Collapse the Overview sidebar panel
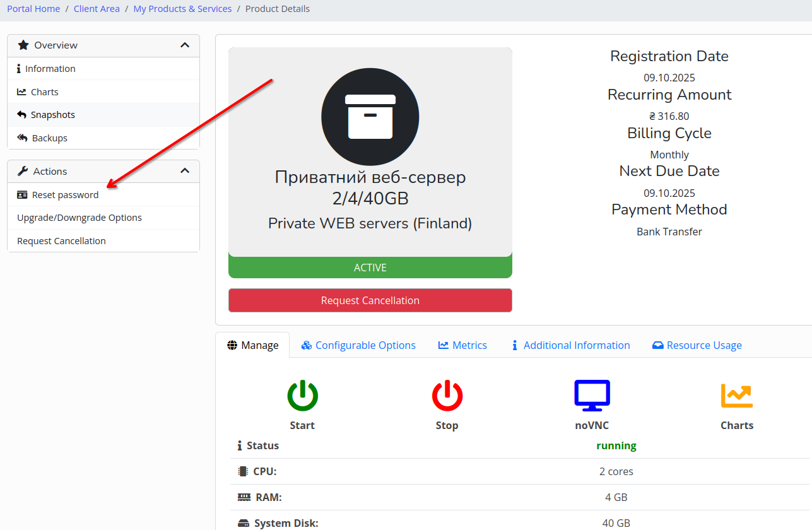Viewport: 812px width, 530px height. click(x=185, y=45)
